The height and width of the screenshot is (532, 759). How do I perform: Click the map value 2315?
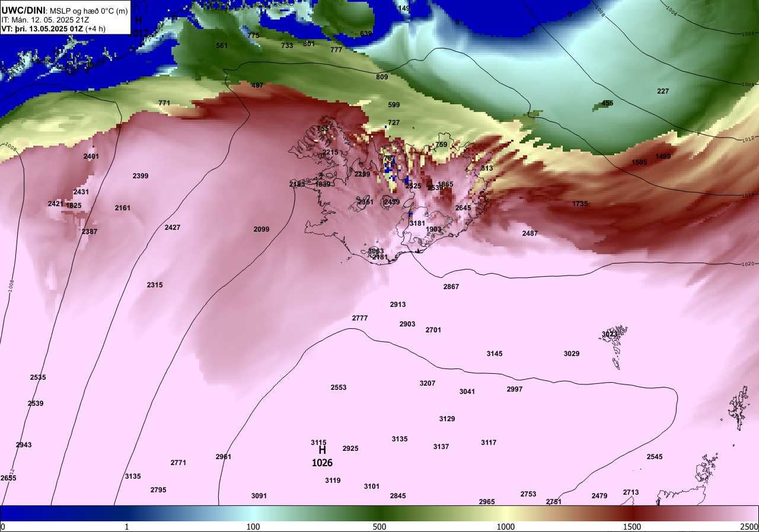[155, 285]
